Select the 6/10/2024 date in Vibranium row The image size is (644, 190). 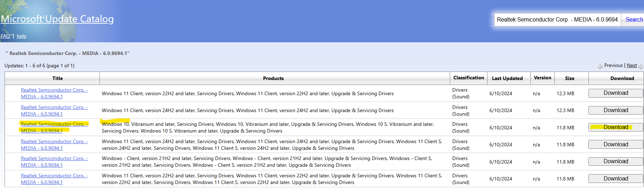coord(500,128)
